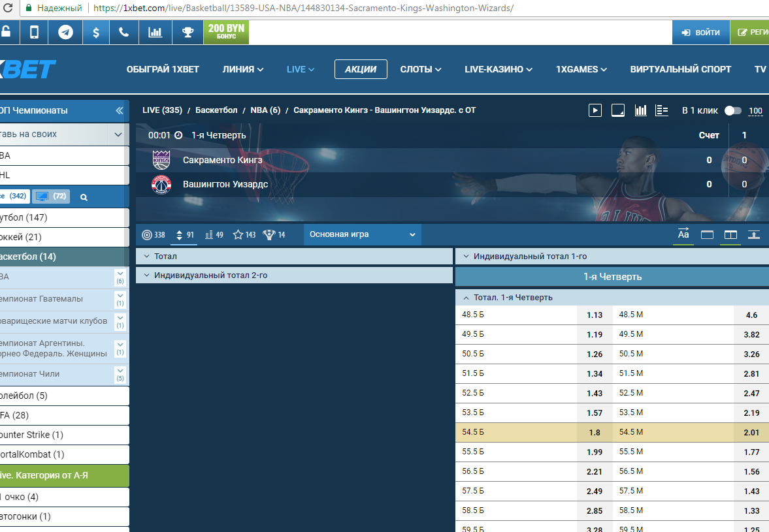Select the 49 markets filter icon
The image size is (769, 532).
point(214,234)
